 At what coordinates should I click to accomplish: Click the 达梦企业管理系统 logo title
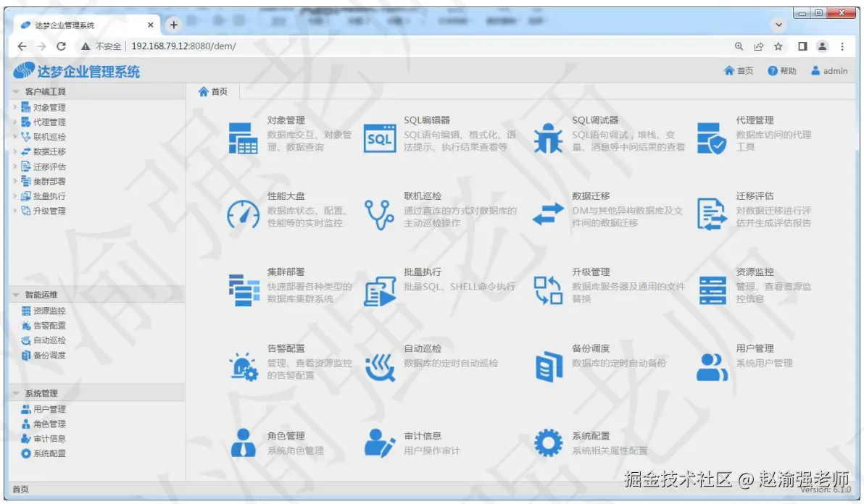(77, 71)
